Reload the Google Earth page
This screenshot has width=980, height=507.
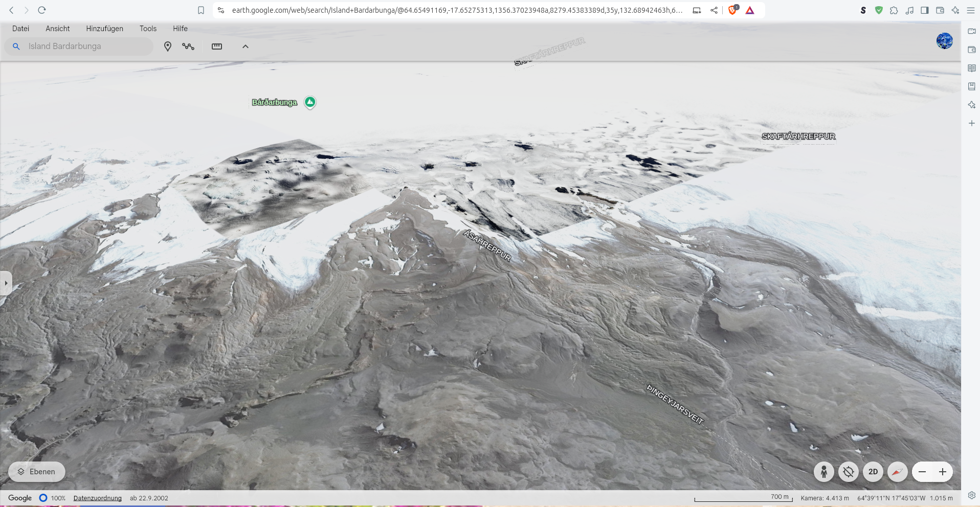click(x=42, y=10)
